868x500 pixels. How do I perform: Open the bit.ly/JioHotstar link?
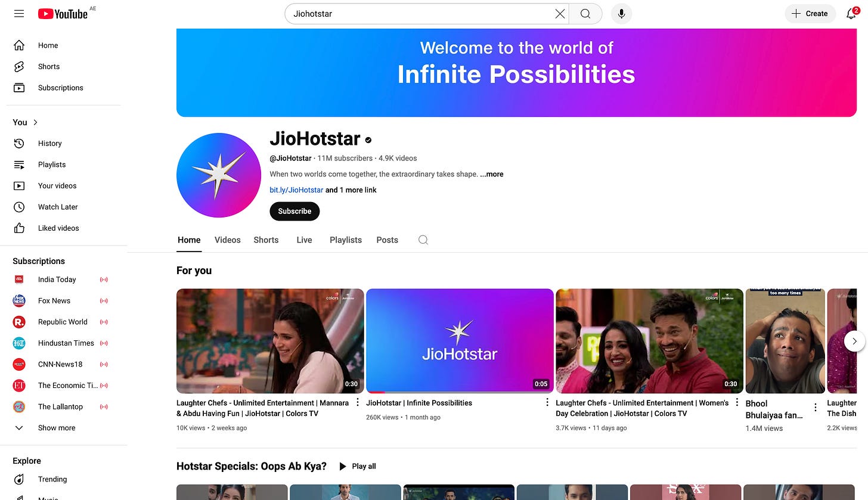point(296,190)
